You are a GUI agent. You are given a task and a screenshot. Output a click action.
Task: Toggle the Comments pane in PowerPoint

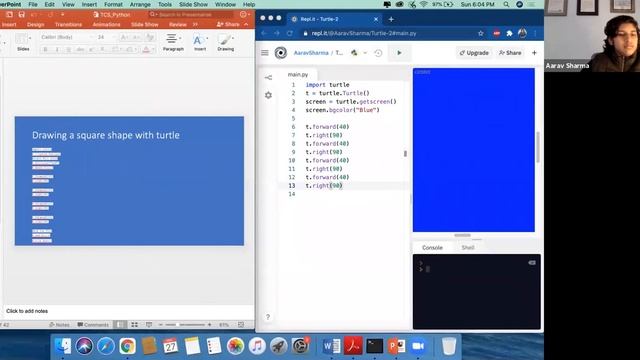point(93,325)
